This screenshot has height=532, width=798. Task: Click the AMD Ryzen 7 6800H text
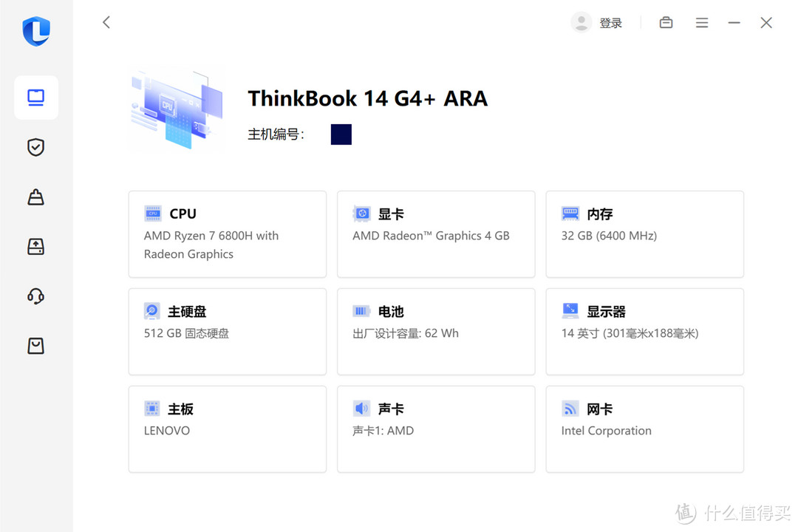click(211, 245)
